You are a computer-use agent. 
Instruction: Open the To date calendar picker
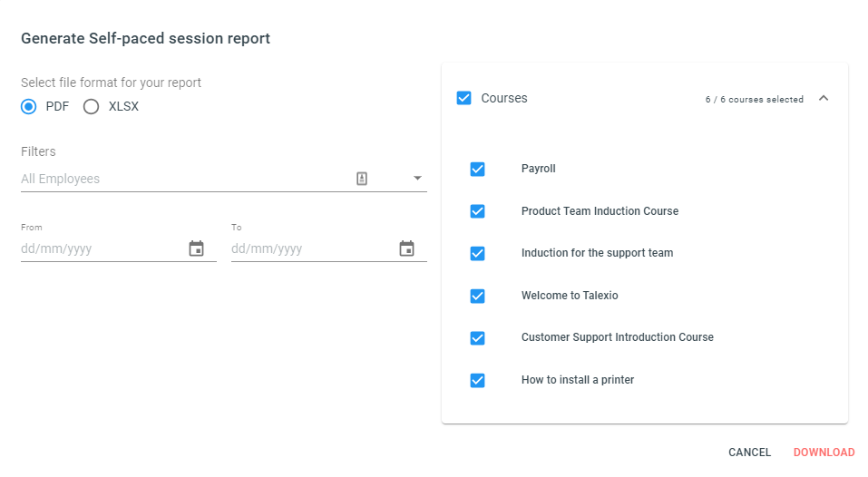[407, 248]
